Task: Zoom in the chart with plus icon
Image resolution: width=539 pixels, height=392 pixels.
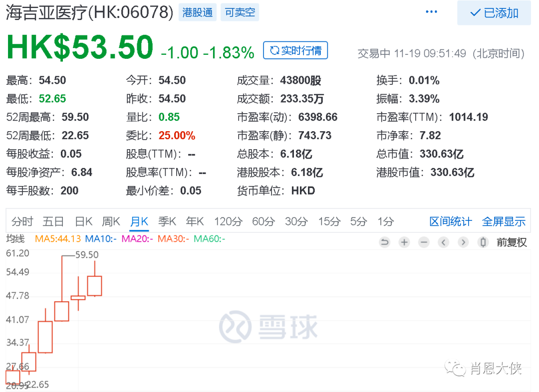Action: click(x=404, y=242)
